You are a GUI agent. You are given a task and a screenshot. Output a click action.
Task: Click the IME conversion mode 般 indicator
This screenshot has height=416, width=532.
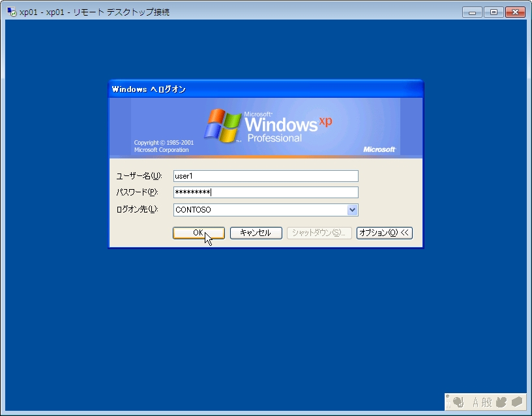(x=486, y=402)
